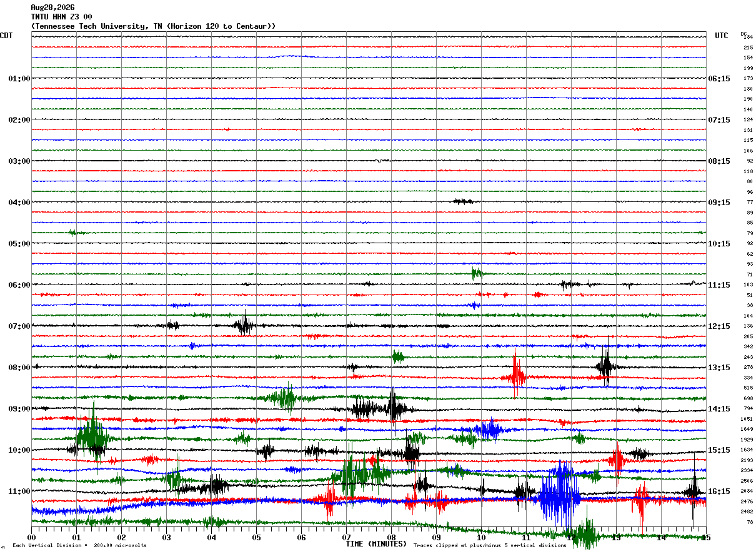
Task: Click the 2482 count value in the right column
Action: point(747,511)
